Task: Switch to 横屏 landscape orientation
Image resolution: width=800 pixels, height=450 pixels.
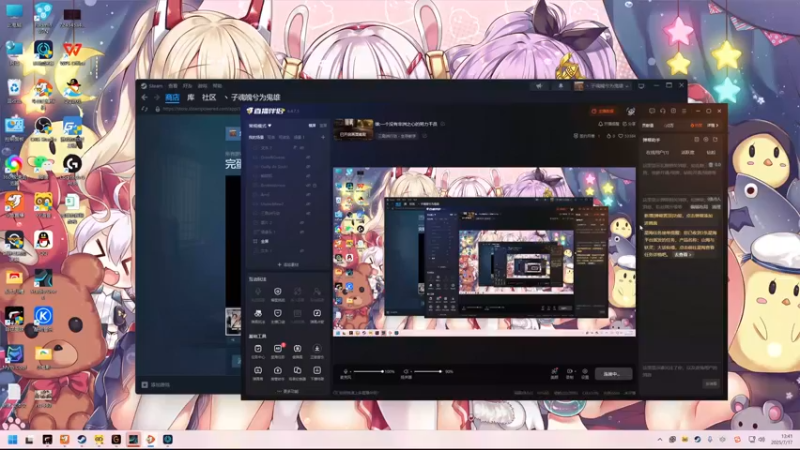Action: point(312,126)
